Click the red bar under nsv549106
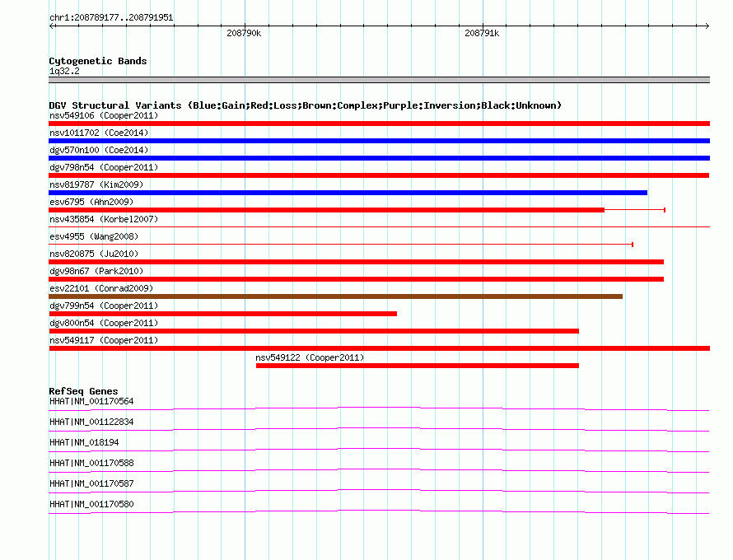Screen dimensions: 733x560 pos(379,124)
